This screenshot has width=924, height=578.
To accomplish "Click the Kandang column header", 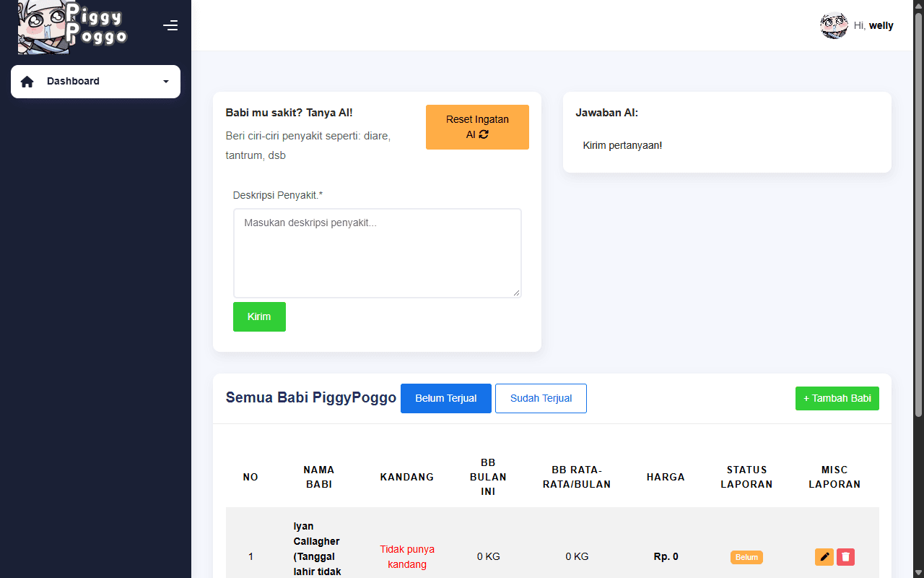I will point(407,477).
